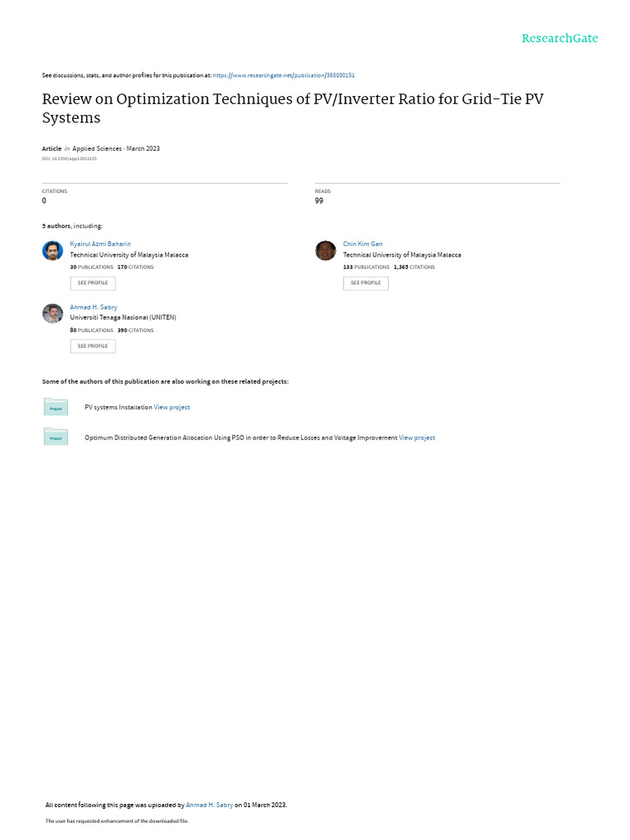Open Kyairul Azmi Baharin's author link
This screenshot has height=840, width=630.
(100, 244)
